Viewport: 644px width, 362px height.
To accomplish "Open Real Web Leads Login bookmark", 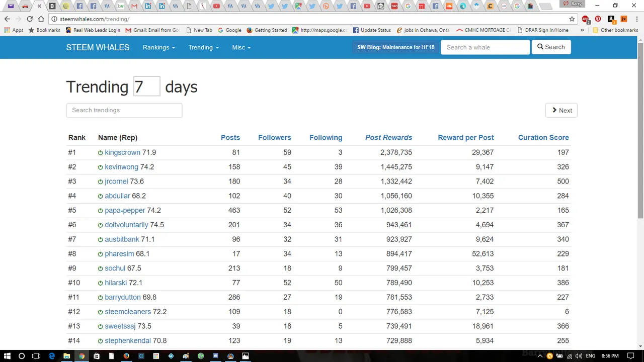I will pos(93,30).
